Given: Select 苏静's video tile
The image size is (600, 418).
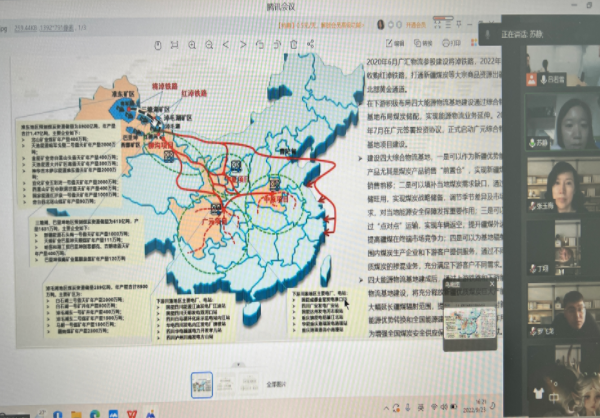Looking at the screenshot, I should coord(563,122).
